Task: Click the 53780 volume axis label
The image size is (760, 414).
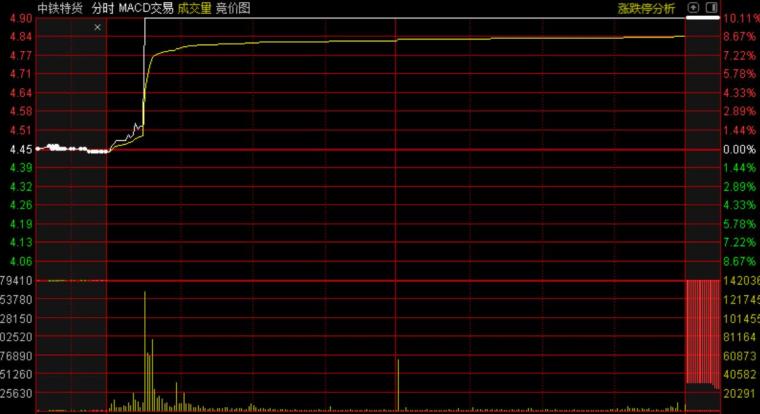Action: tap(16, 300)
